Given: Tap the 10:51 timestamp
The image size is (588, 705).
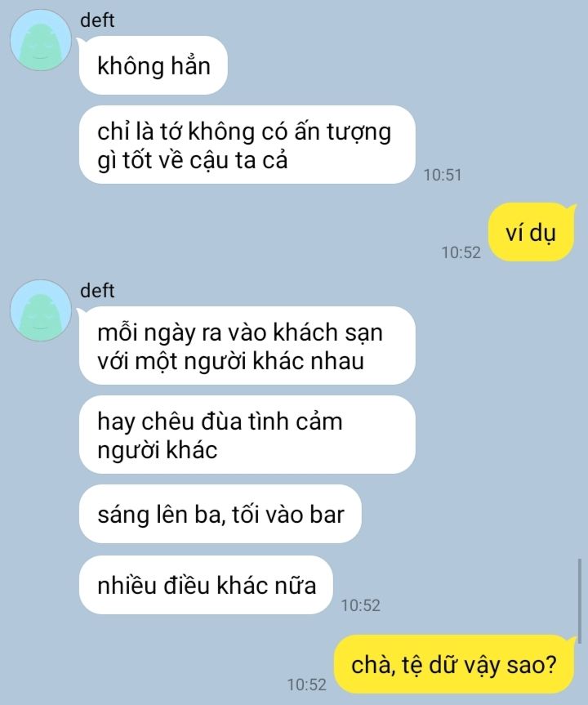Looking at the screenshot, I should tap(443, 175).
